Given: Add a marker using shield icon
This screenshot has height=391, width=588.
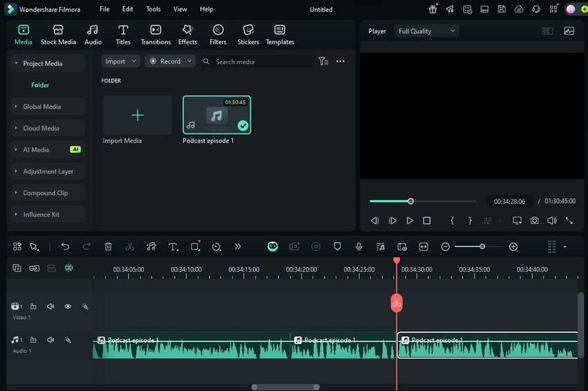Looking at the screenshot, I should point(337,246).
